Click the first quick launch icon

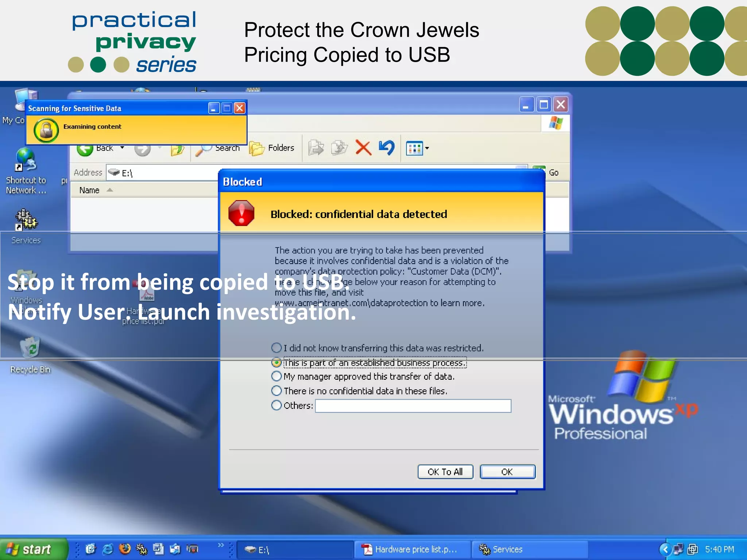[x=90, y=549]
